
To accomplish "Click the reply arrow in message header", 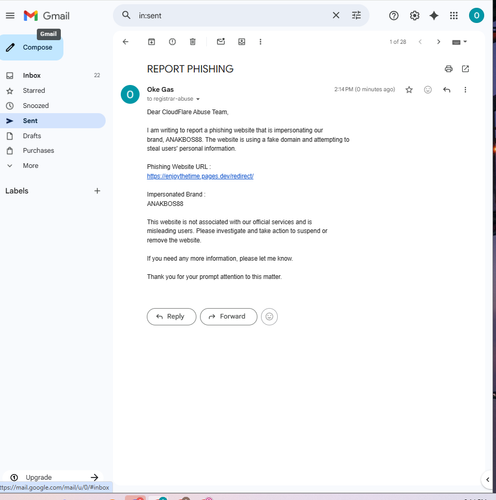I will (447, 90).
